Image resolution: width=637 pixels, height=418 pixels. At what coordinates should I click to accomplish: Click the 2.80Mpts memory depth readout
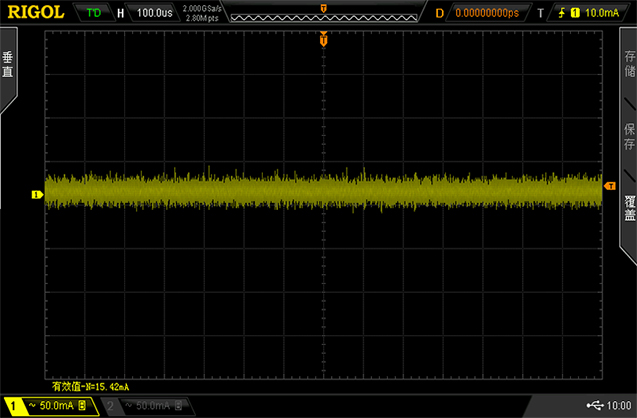202,18
